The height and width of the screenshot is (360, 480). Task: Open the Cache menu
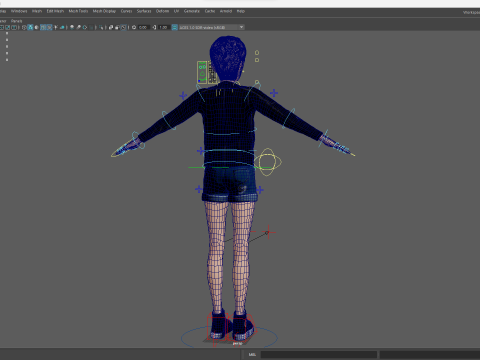click(x=210, y=11)
